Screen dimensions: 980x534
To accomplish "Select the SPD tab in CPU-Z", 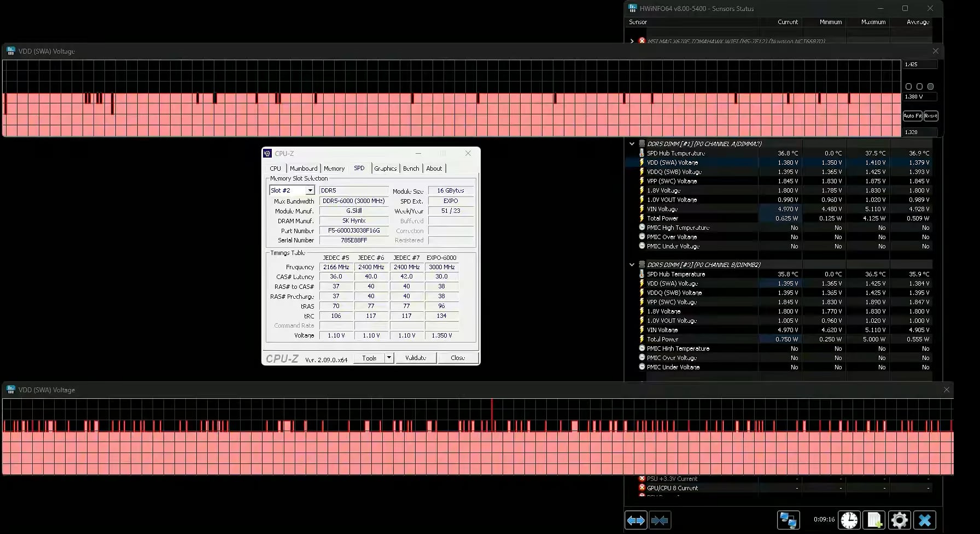I will point(359,168).
